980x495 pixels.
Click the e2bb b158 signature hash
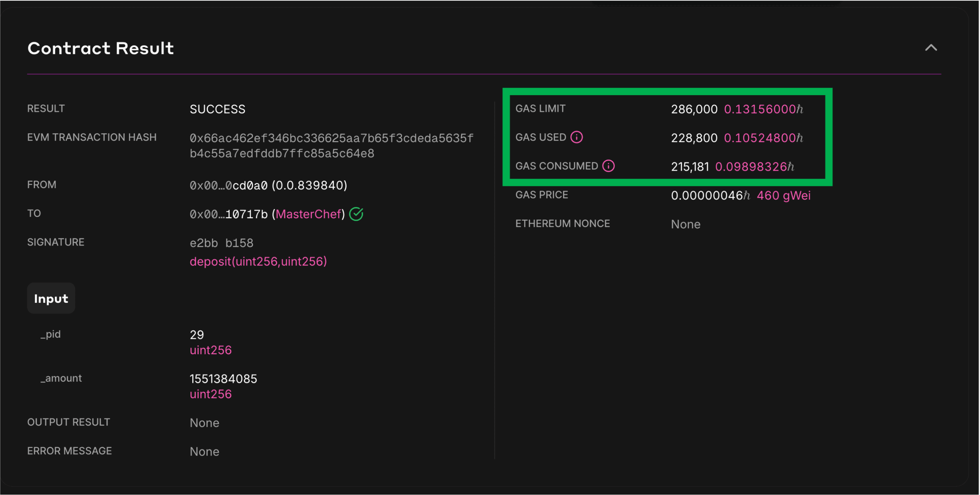(221, 243)
